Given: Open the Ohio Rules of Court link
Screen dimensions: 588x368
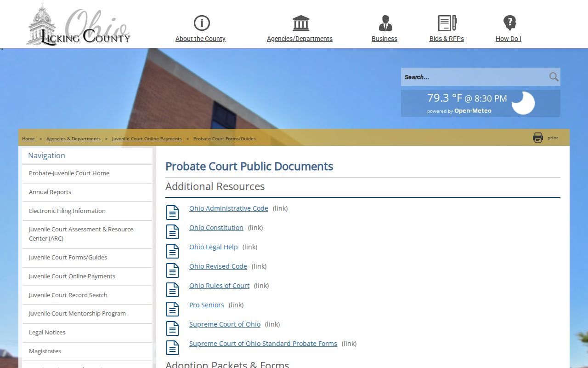Looking at the screenshot, I should [220, 286].
